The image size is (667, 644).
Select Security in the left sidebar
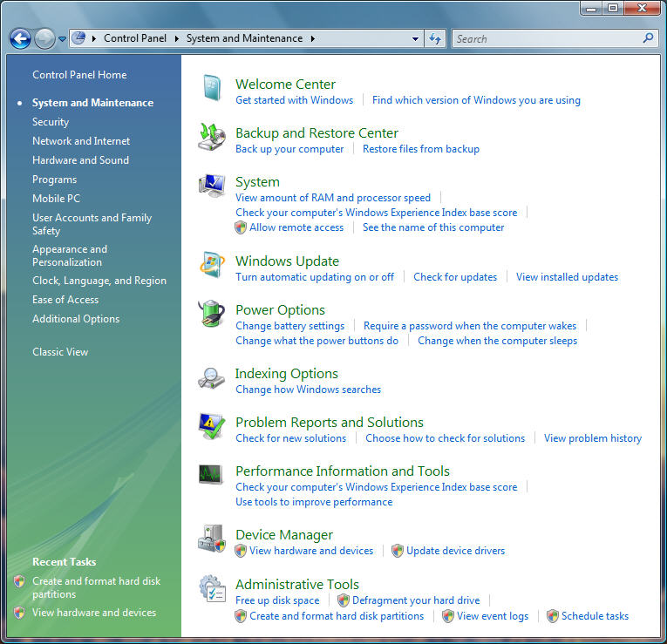click(x=51, y=122)
